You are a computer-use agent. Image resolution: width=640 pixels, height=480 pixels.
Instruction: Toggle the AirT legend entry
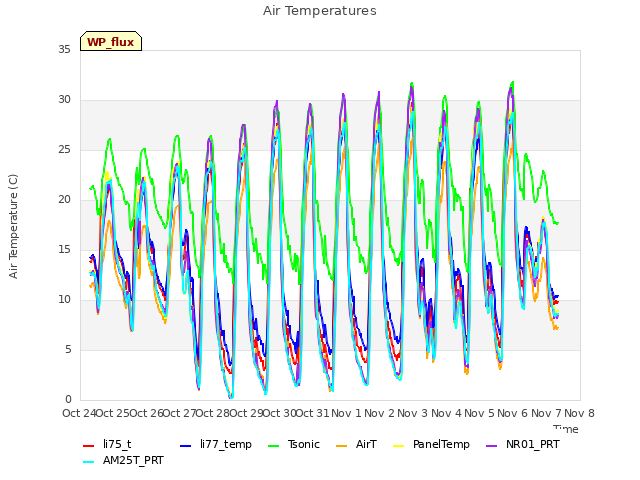(356, 444)
